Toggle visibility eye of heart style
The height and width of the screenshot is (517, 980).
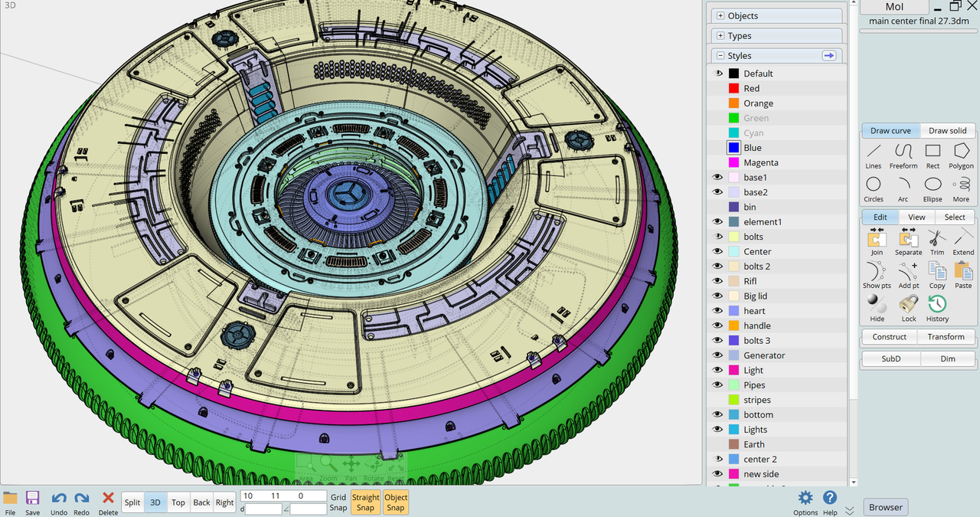click(x=718, y=311)
